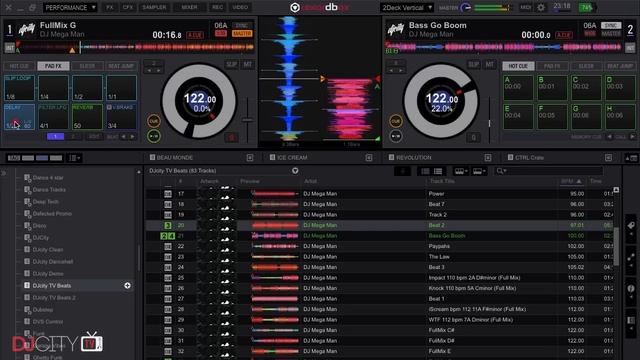Image resolution: width=640 pixels, height=360 pixels.
Task: Open the BEAU MONDE palette add icon
Action: click(250, 158)
